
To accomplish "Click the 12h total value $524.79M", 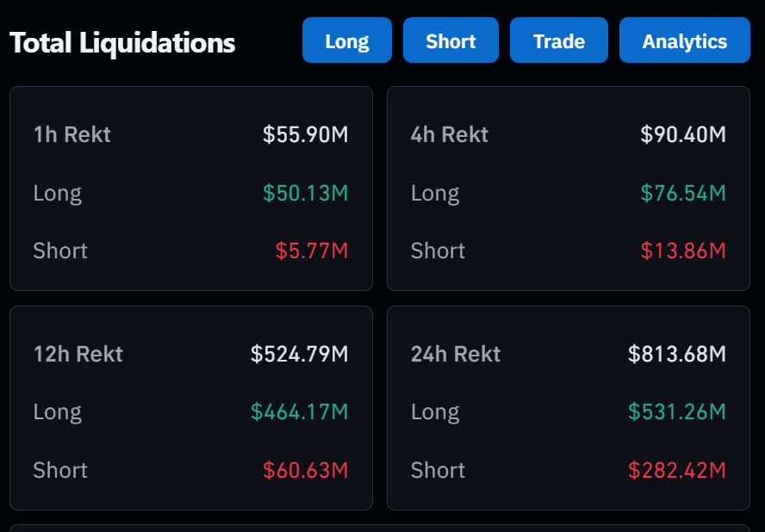I will pos(299,354).
